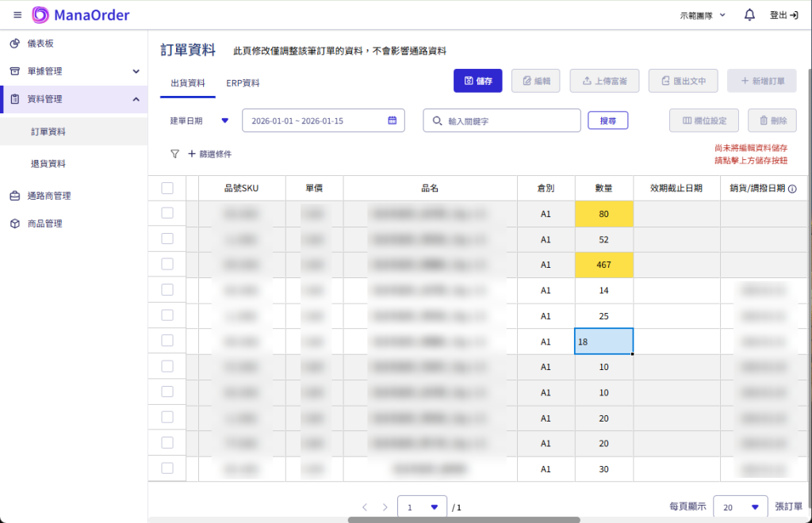This screenshot has height=523, width=812.
Task: Toggle the select-all header checkbox
Action: (167, 188)
